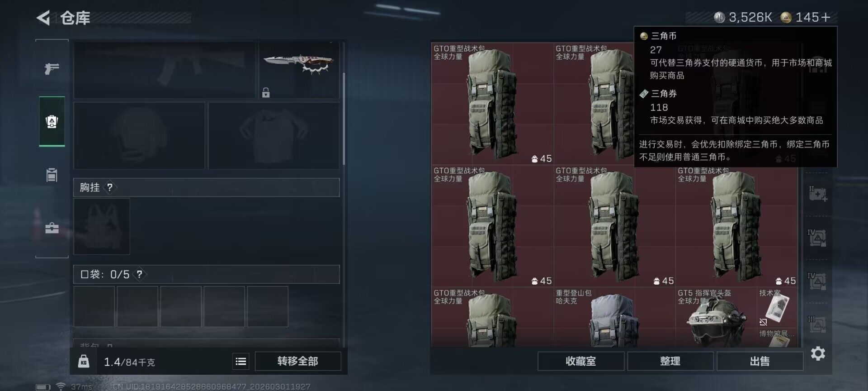Show help for 胸挂 via question mark
The height and width of the screenshot is (391, 868).
click(x=110, y=187)
